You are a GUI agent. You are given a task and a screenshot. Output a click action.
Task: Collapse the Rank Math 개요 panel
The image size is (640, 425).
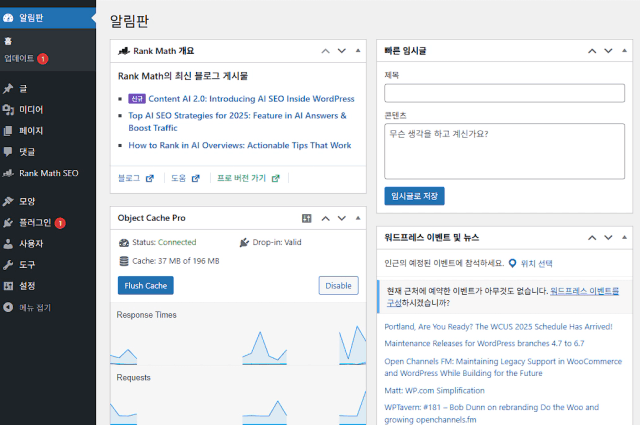358,51
